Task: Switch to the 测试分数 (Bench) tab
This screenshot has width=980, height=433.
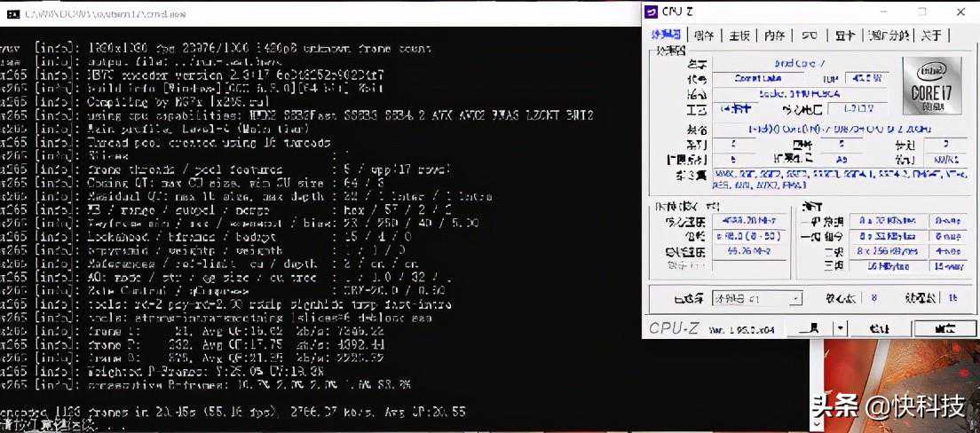Action: (x=889, y=35)
